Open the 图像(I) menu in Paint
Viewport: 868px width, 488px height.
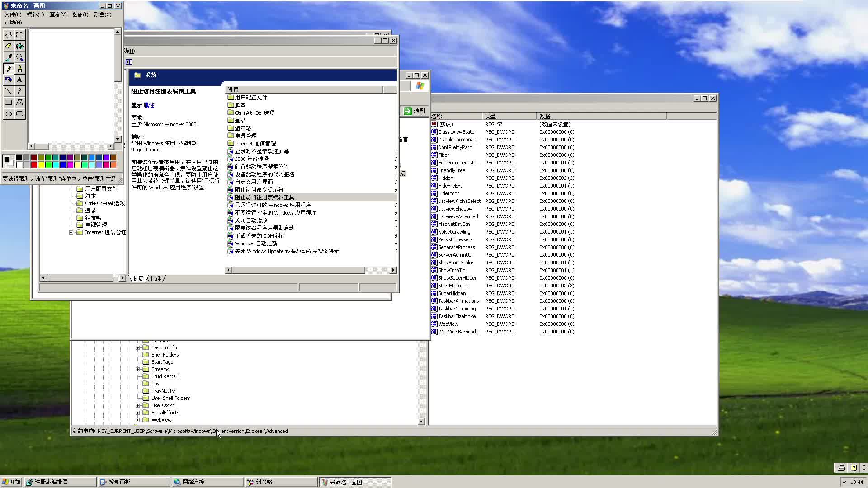tap(80, 14)
